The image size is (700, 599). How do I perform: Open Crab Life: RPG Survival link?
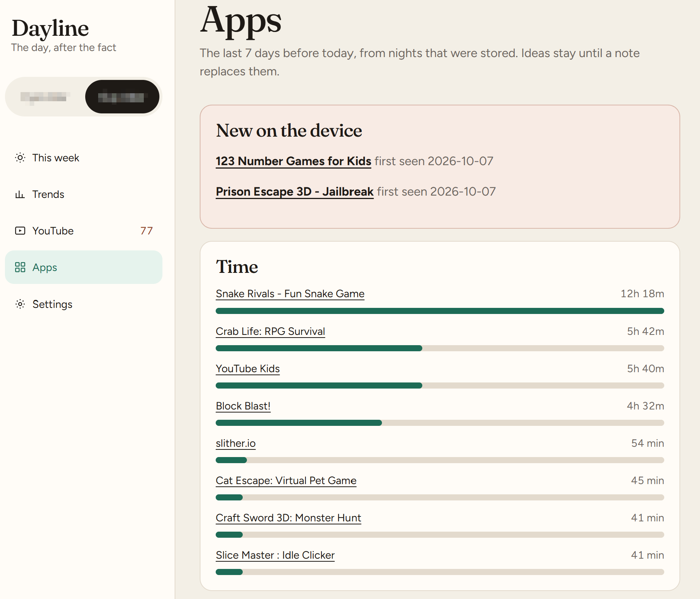coord(270,331)
